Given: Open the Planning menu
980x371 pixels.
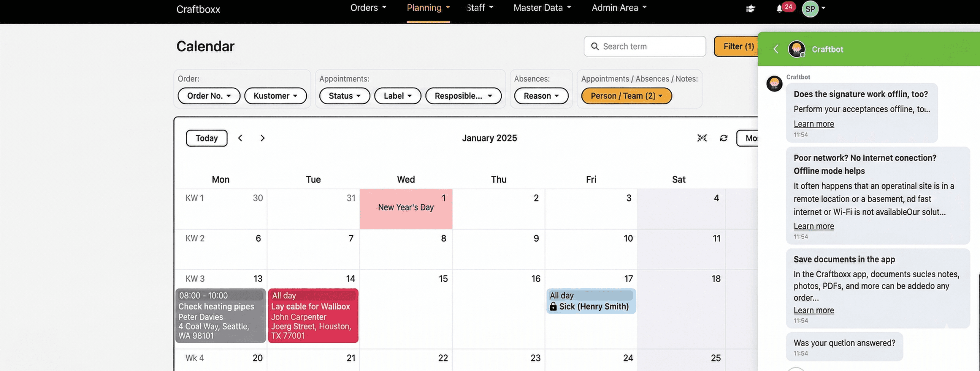Looking at the screenshot, I should 428,8.
